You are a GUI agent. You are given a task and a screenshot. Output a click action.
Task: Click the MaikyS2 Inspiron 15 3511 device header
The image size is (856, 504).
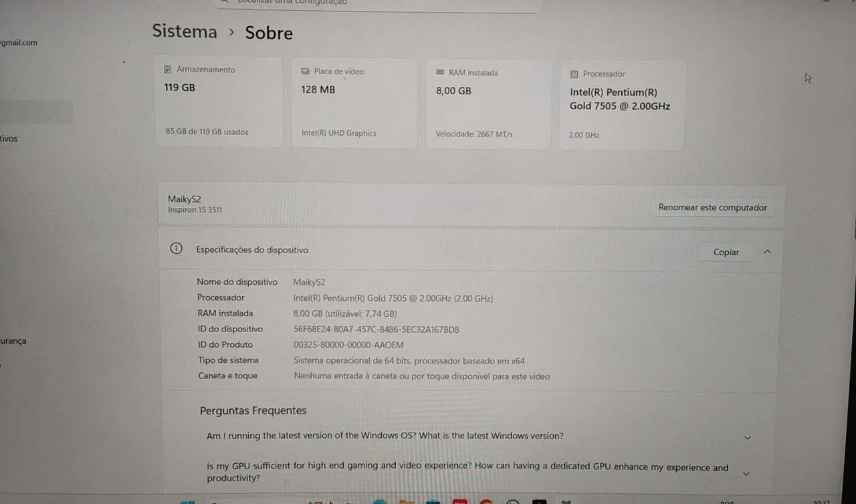(x=195, y=204)
